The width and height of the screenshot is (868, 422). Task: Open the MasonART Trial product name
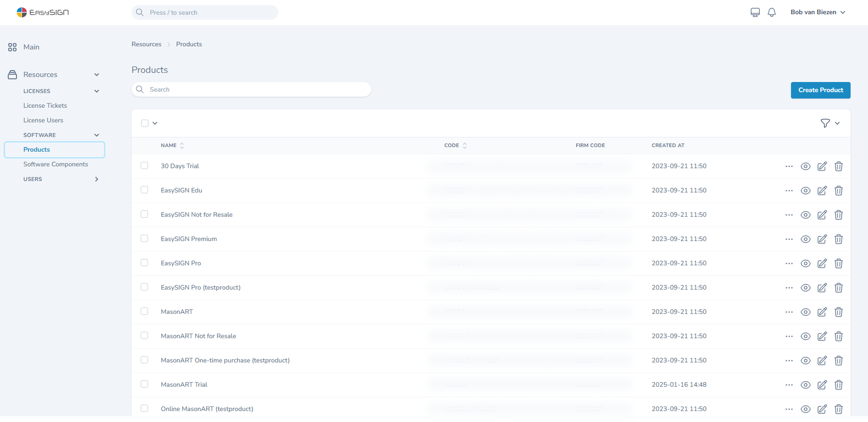click(x=184, y=384)
